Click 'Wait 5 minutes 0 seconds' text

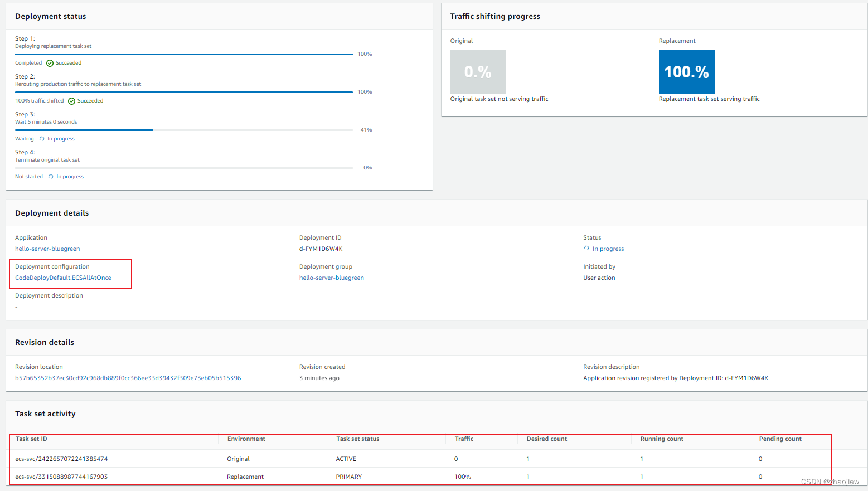[x=46, y=122]
